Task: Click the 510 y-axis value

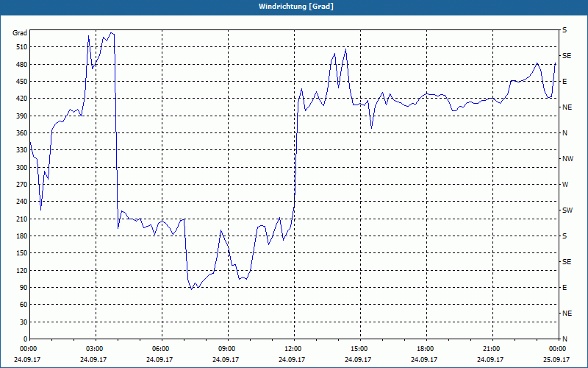Action: (x=22, y=47)
